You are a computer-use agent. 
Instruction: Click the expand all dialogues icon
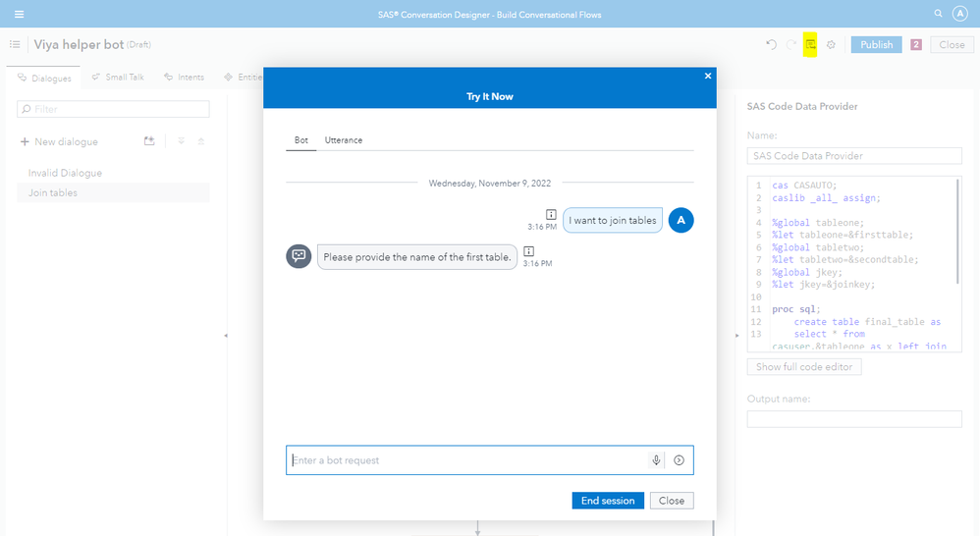[x=182, y=141]
